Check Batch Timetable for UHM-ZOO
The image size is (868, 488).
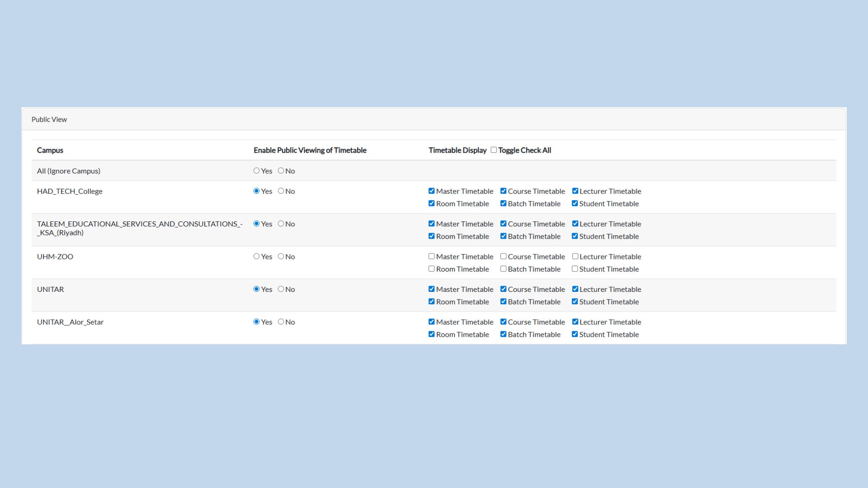click(503, 269)
